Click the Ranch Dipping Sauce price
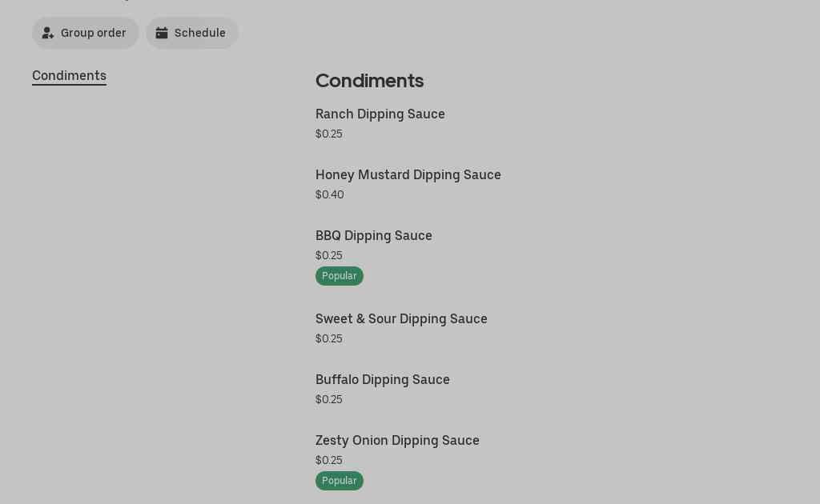 click(329, 134)
